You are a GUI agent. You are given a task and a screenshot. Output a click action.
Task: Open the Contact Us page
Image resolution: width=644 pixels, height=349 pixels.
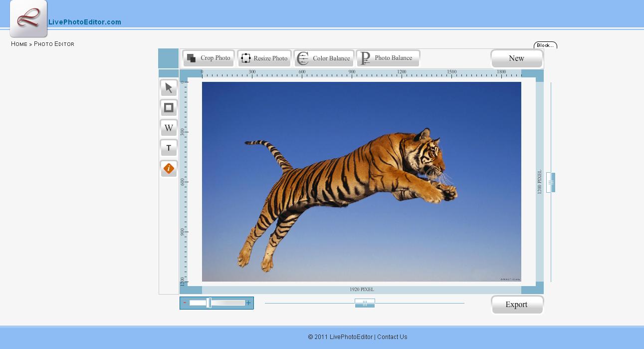pyautogui.click(x=392, y=337)
